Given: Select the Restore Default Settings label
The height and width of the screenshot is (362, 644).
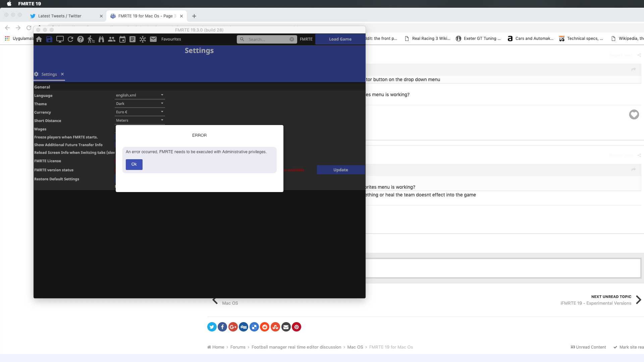Looking at the screenshot, I should [x=57, y=179].
